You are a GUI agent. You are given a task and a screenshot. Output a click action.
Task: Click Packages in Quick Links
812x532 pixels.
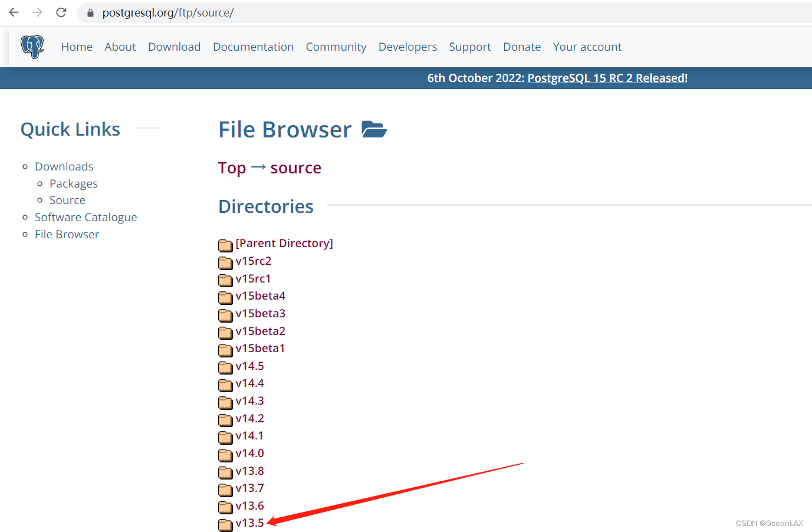click(x=74, y=183)
